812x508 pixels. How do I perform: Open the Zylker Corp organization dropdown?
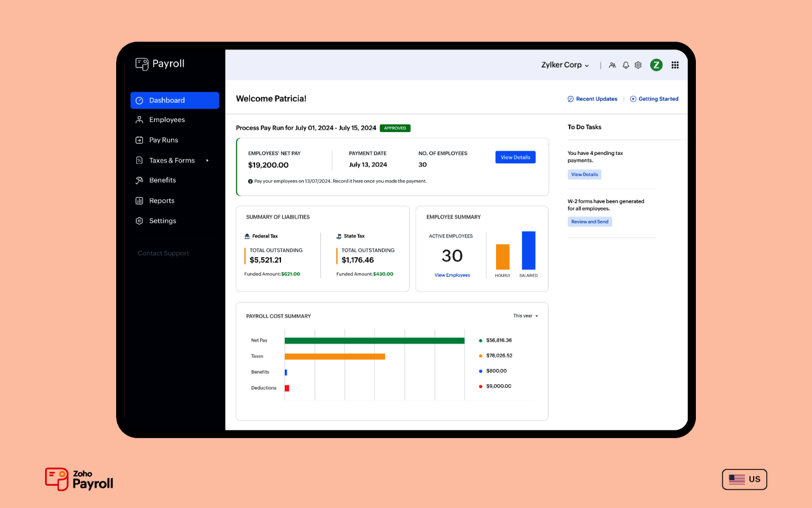click(565, 65)
